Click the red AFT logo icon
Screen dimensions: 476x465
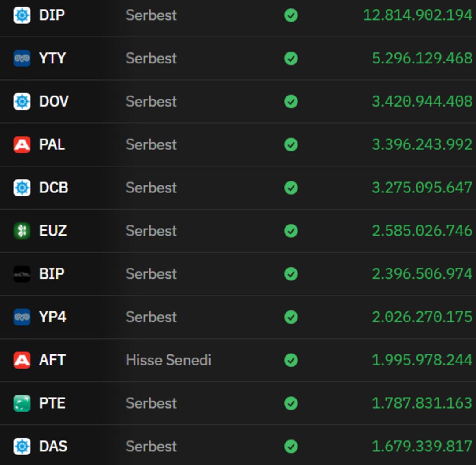[22, 361]
